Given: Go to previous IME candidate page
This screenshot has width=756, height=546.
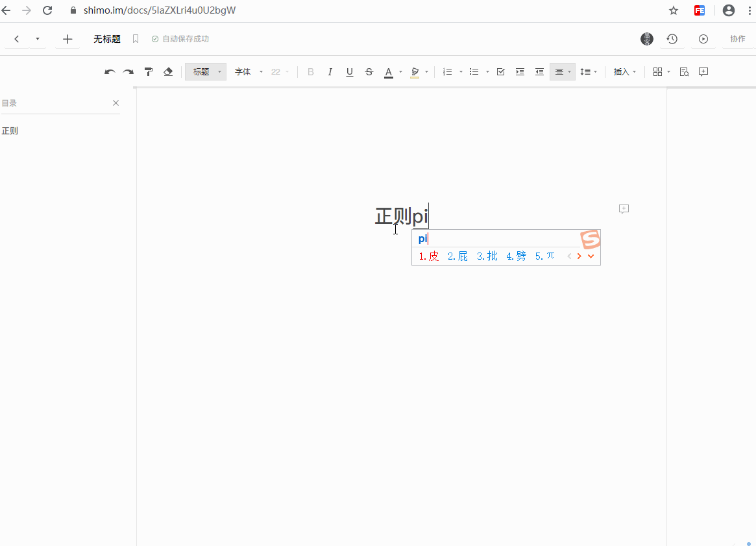Looking at the screenshot, I should coord(569,256).
